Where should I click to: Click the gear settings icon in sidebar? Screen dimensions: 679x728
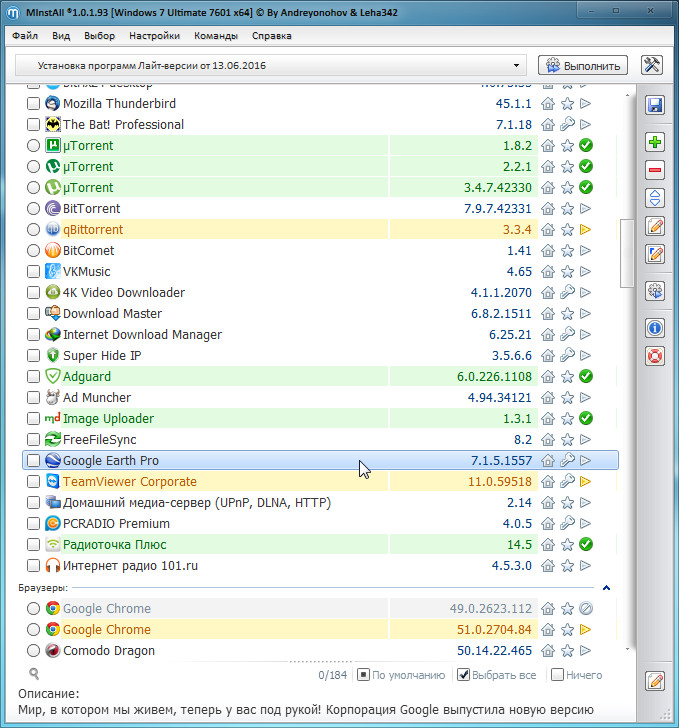click(x=655, y=291)
